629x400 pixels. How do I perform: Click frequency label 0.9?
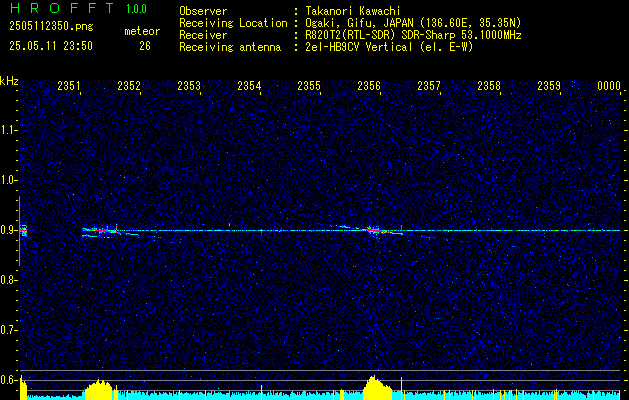pos(9,230)
